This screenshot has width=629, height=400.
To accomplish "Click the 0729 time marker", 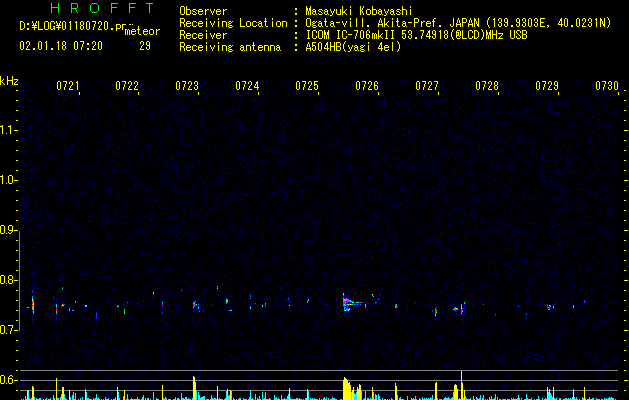I will [x=547, y=86].
